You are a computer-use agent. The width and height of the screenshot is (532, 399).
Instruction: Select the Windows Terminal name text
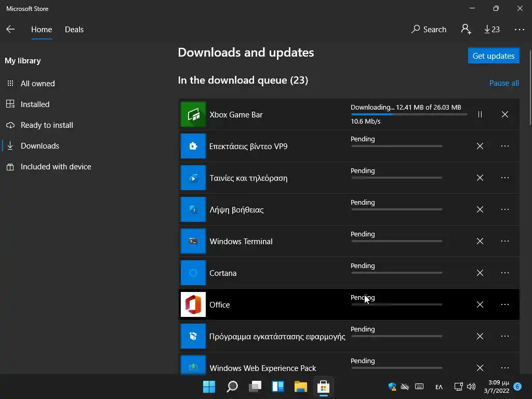coord(241,242)
